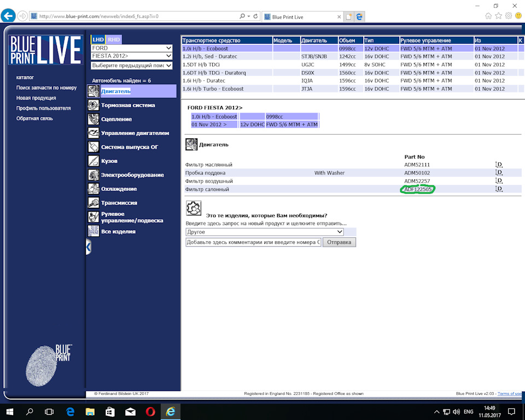Click the Edge icon beside the tabs

[359, 17]
